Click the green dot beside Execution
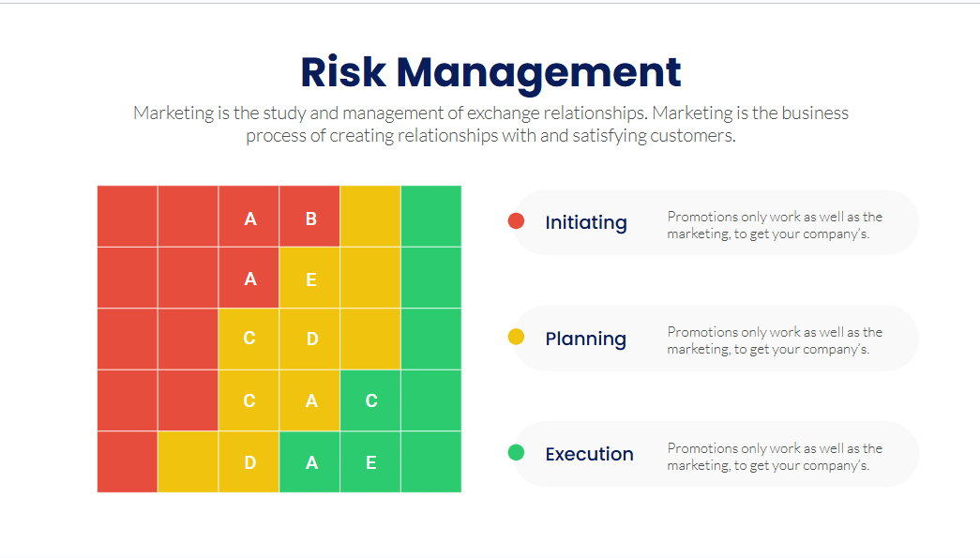 [516, 452]
